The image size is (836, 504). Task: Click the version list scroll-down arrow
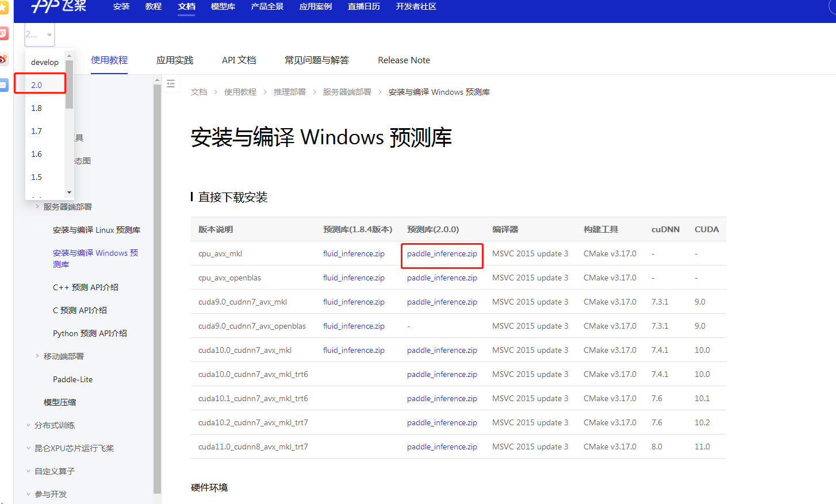tap(70, 193)
